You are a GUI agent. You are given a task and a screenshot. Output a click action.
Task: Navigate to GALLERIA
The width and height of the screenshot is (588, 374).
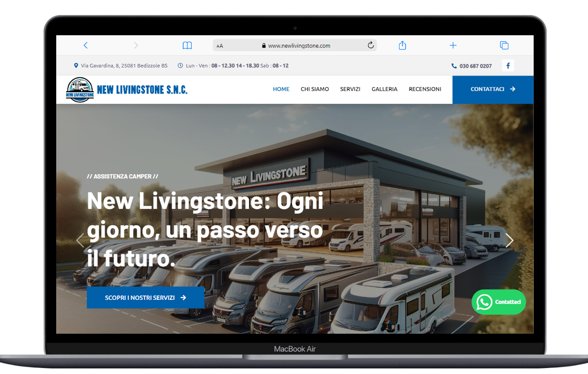tap(385, 89)
